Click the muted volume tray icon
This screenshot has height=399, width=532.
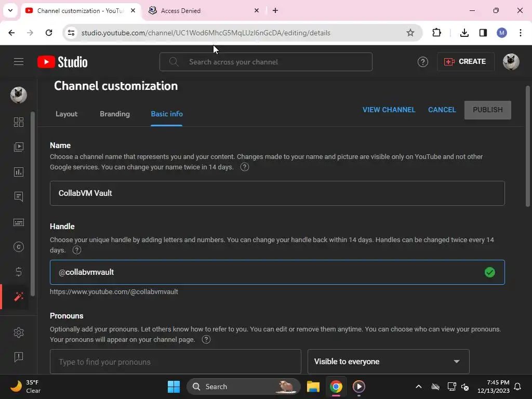(465, 387)
